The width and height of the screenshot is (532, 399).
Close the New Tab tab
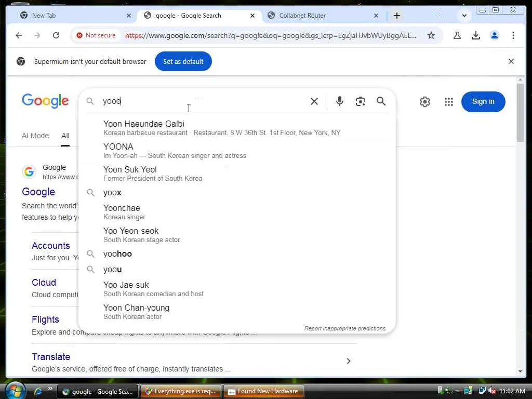click(x=129, y=16)
